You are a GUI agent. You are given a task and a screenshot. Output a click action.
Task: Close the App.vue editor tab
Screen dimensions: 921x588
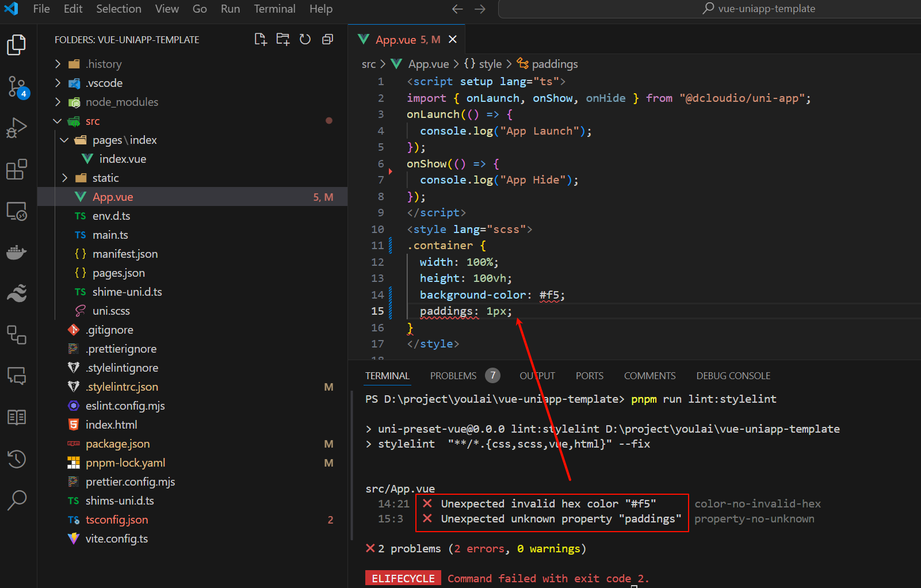click(x=453, y=39)
